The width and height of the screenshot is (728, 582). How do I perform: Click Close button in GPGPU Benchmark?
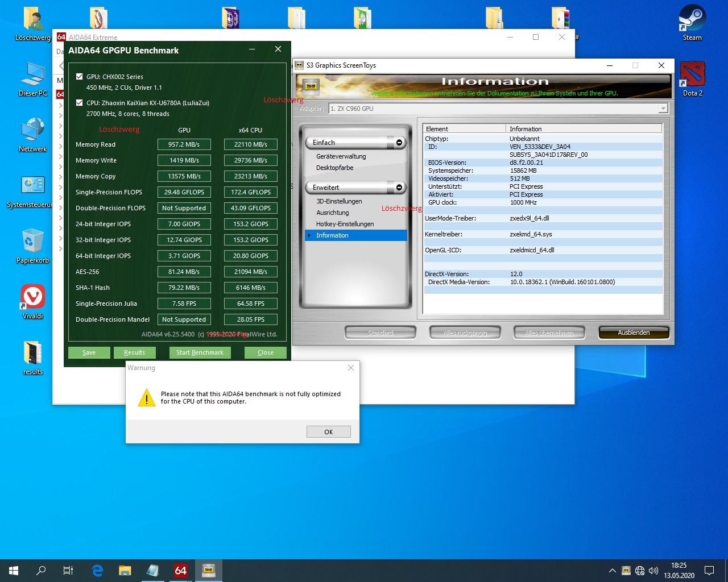(266, 352)
